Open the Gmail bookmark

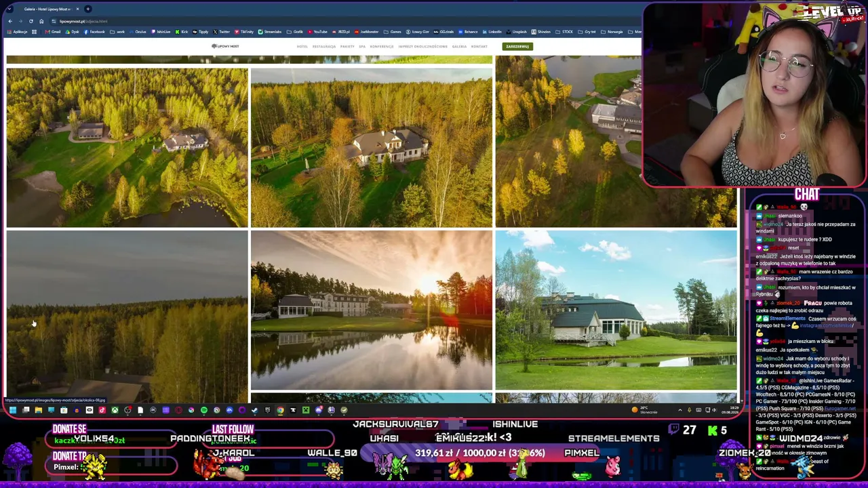click(x=54, y=32)
